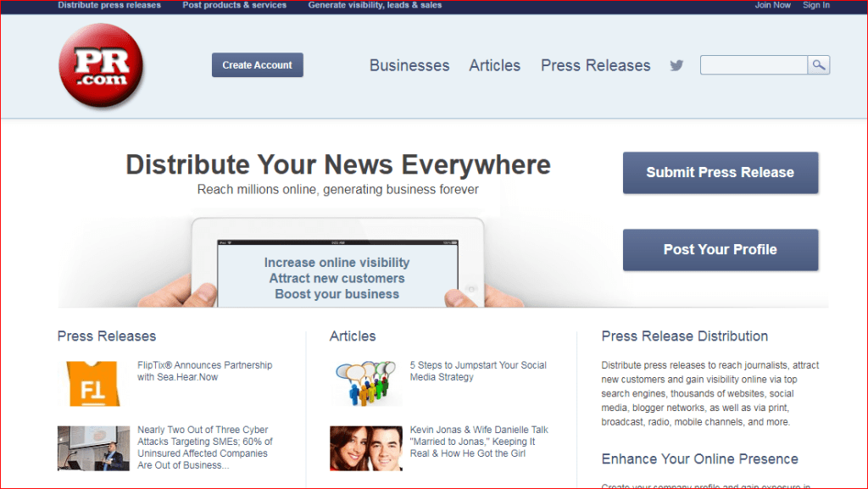
Task: Open the Businesses navigation menu item
Action: pos(409,65)
